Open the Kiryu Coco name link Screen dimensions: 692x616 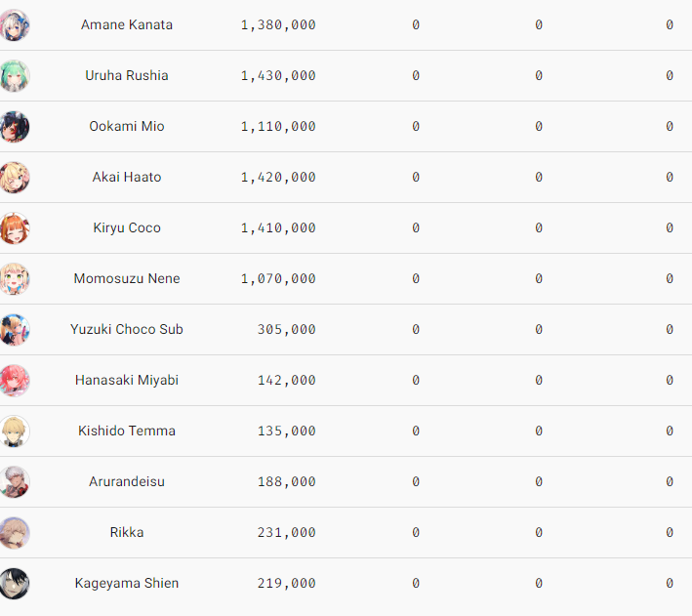127,228
